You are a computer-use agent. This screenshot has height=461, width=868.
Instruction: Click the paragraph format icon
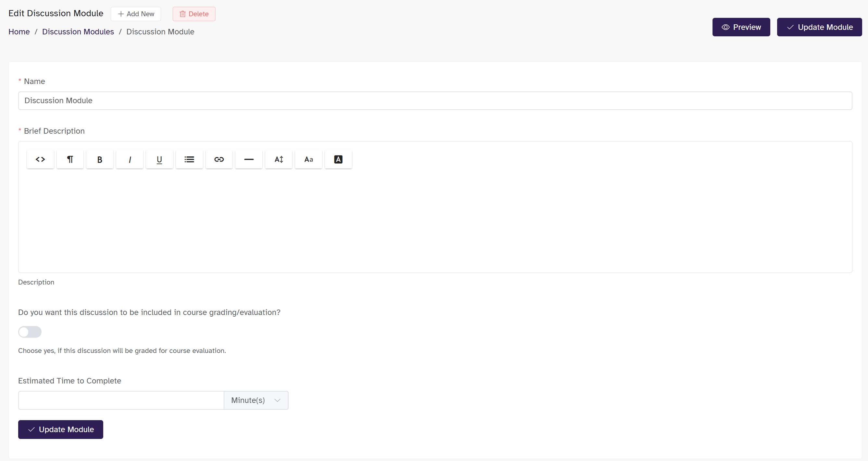pyautogui.click(x=70, y=159)
